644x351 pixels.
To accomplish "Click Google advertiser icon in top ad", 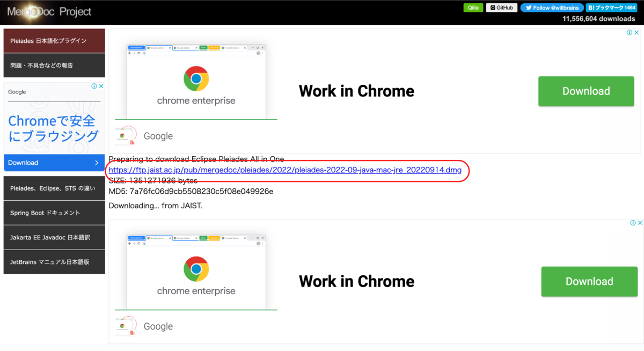I will tap(125, 136).
